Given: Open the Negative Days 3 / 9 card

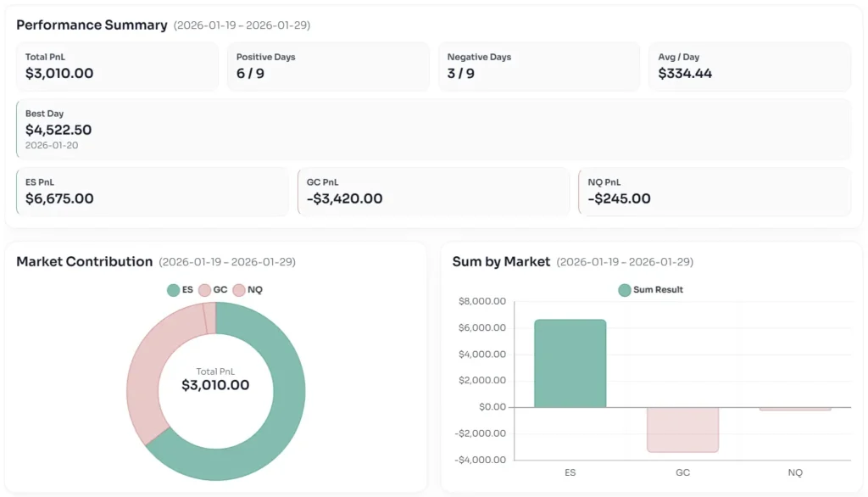Looking at the screenshot, I should [539, 66].
